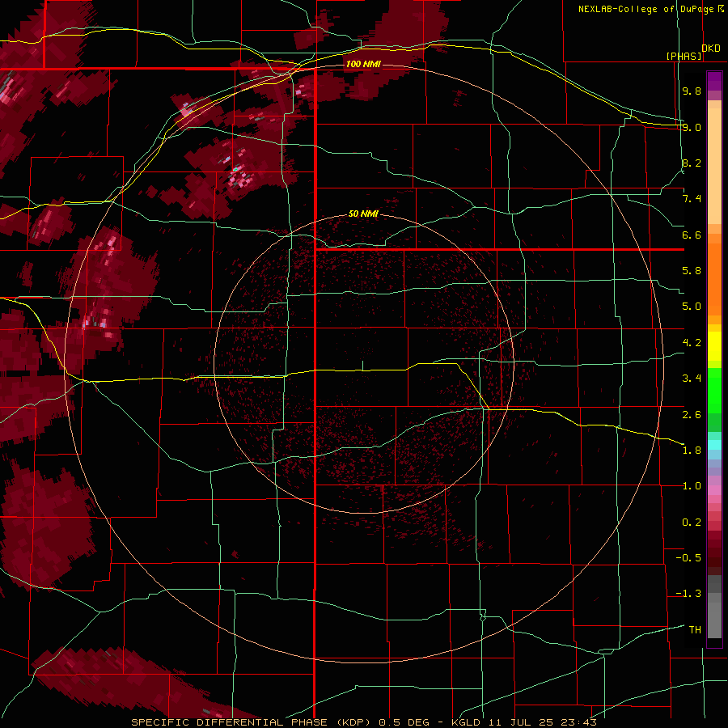Click the 50 NMI range ring label

(363, 214)
